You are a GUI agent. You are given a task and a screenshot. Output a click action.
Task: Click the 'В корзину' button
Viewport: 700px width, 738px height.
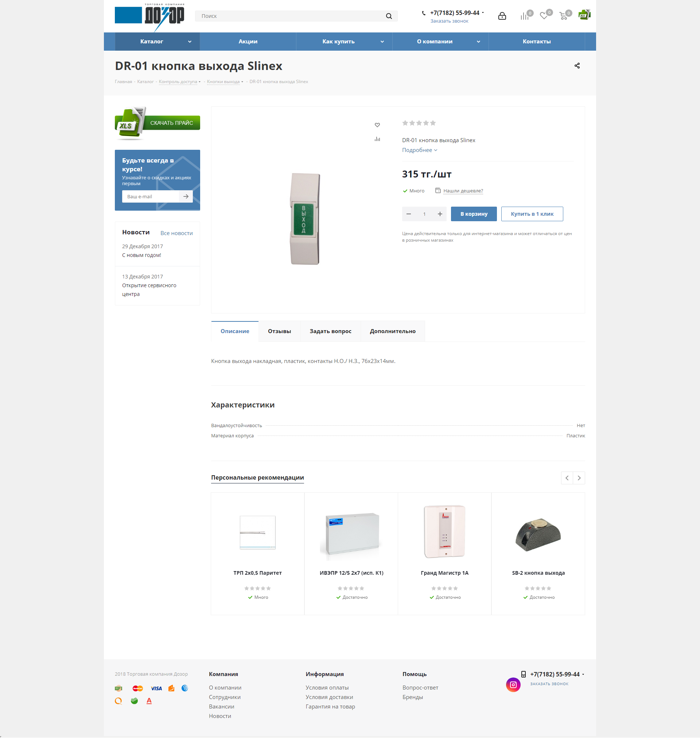point(474,214)
